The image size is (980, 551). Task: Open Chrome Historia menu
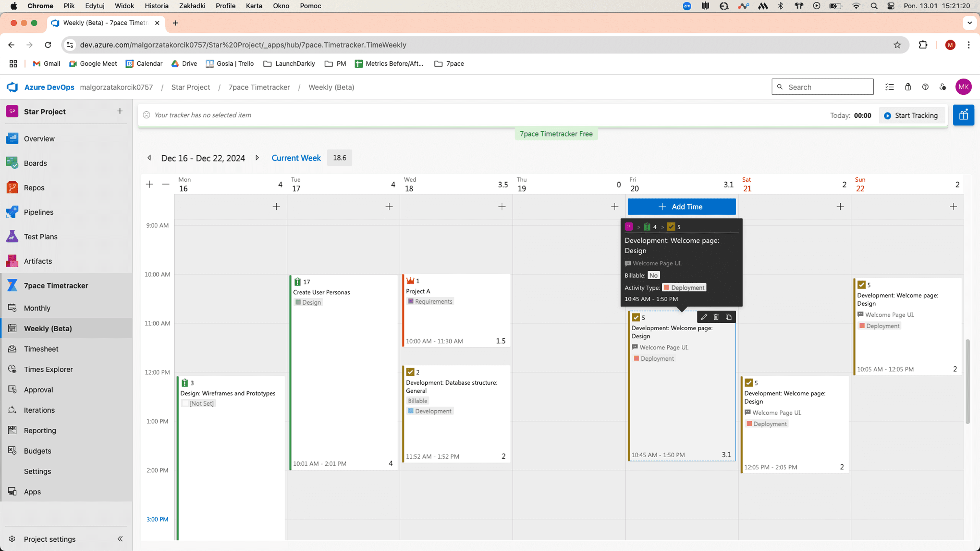coord(156,6)
